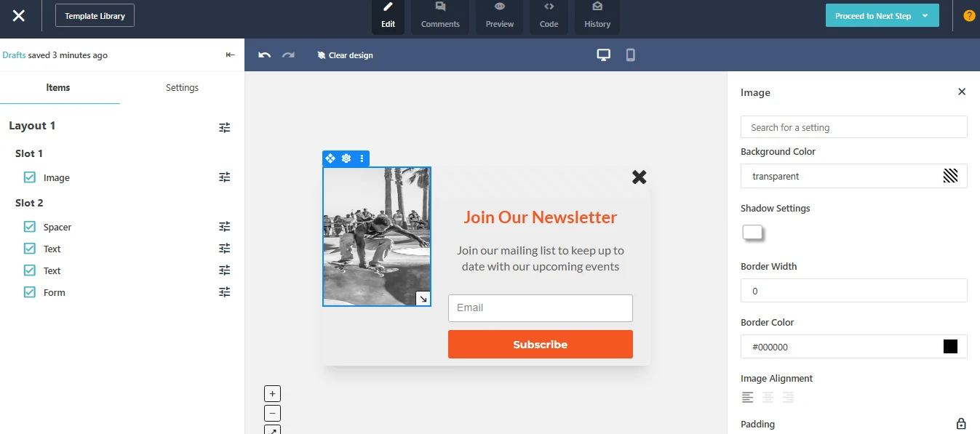Select the Items tab
This screenshot has width=980, height=434.
pos(58,87)
